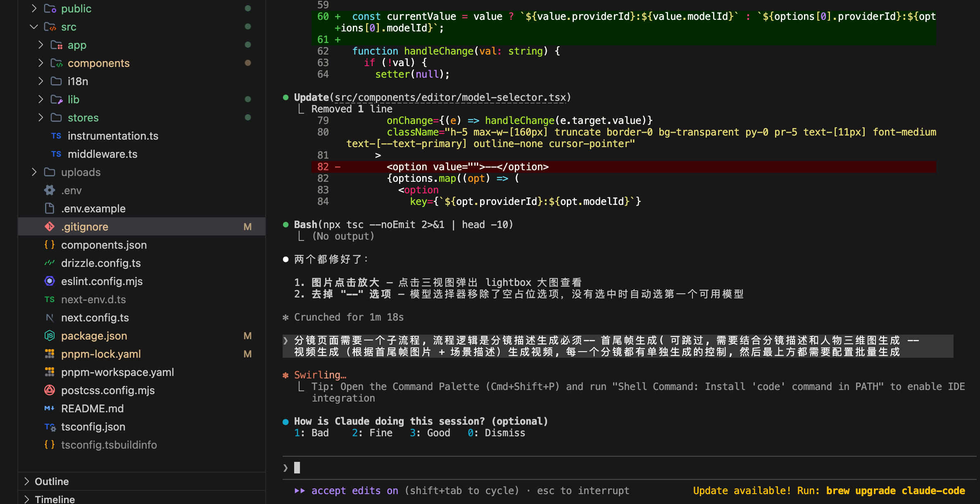Viewport: 980px width, 504px height.
Task: Click the README.md markdown icon
Action: (50, 409)
